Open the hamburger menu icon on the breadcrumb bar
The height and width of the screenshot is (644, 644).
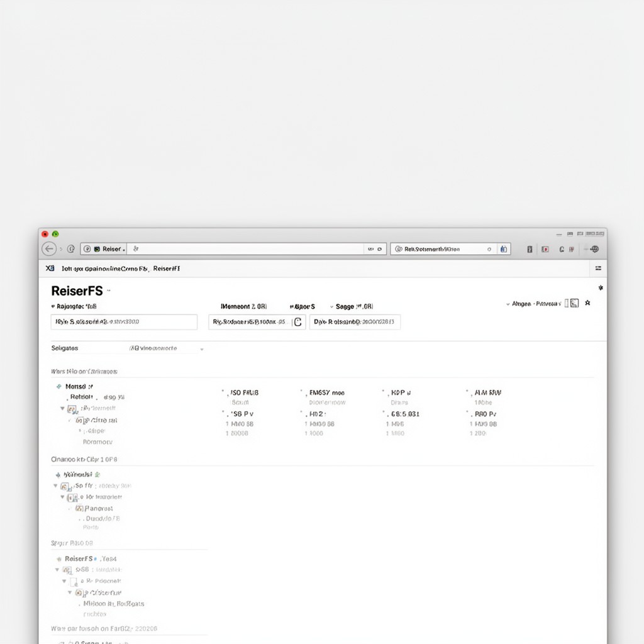coord(598,268)
